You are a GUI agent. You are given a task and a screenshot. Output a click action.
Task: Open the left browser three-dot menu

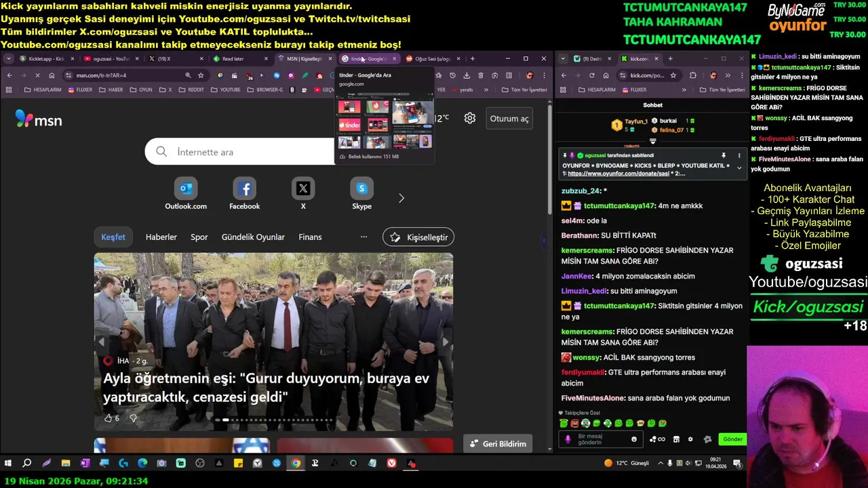pyautogui.click(x=544, y=75)
